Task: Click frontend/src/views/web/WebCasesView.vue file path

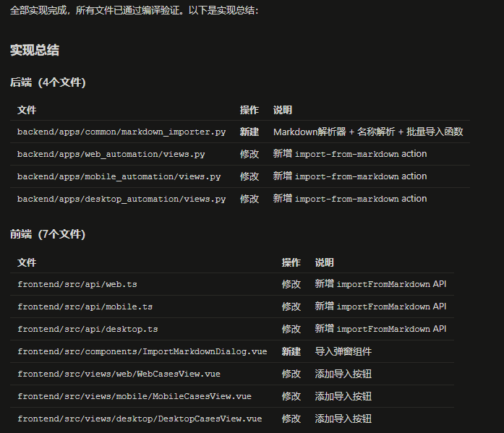Action: tap(119, 374)
